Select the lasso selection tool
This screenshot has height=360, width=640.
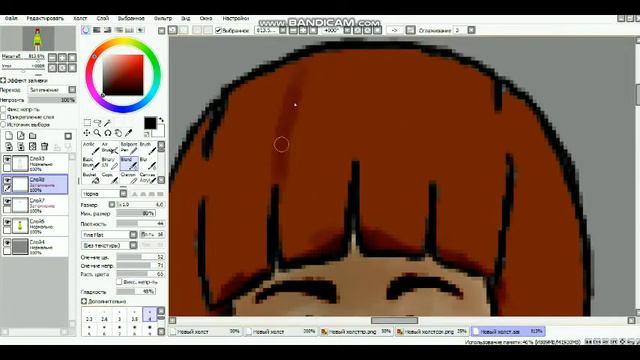97,122
